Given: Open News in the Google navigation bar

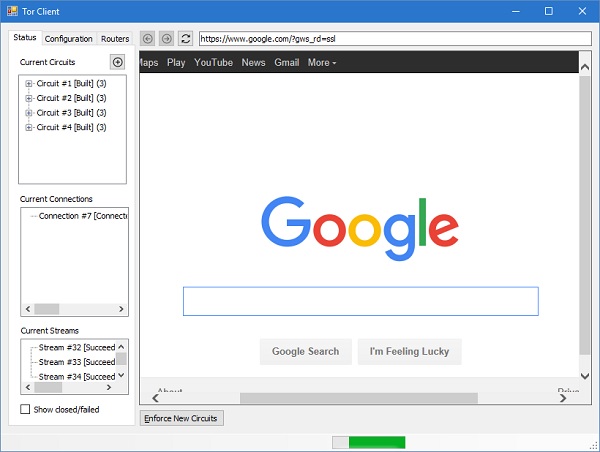Looking at the screenshot, I should 253,62.
